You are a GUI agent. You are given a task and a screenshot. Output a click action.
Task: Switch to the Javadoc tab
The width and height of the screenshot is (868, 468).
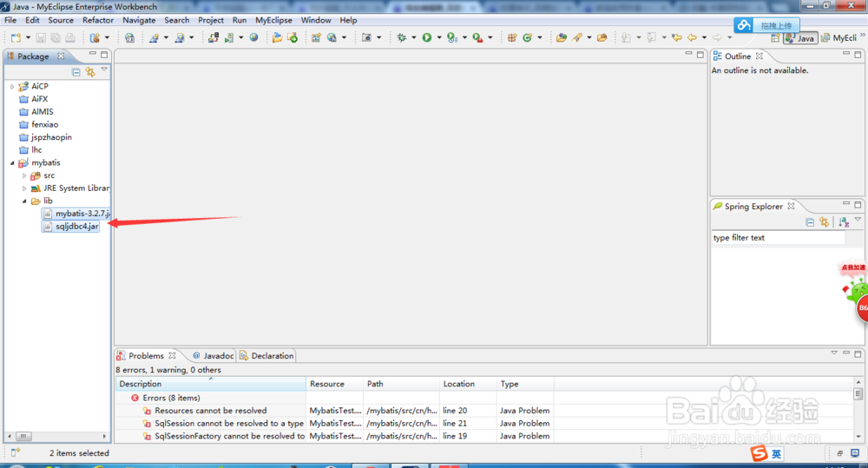coord(214,356)
